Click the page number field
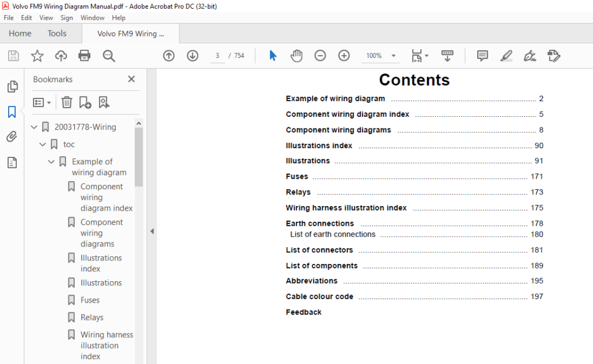Image resolution: width=593 pixels, height=364 pixels. [217, 56]
